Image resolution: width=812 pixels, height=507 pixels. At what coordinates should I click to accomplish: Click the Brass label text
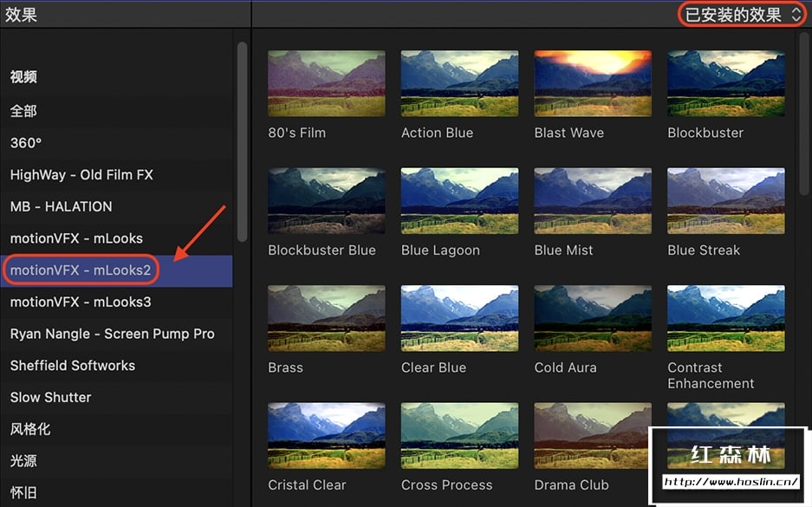(285, 368)
